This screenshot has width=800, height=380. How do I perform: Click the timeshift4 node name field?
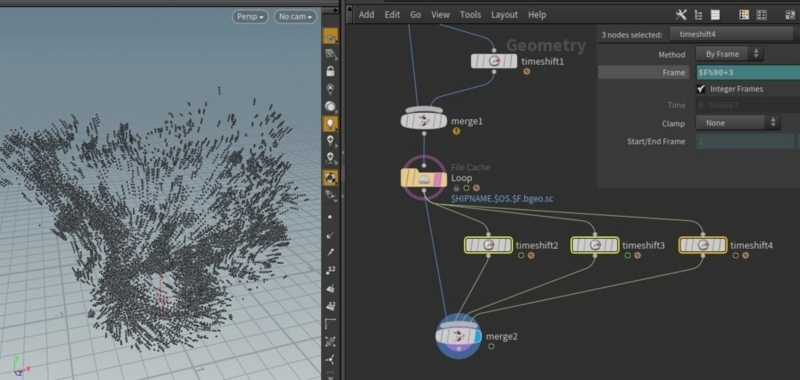click(731, 34)
